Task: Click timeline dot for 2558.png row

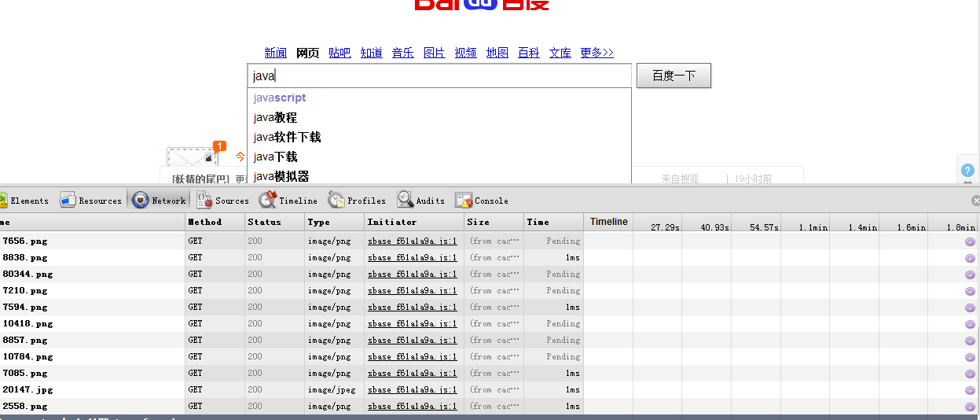Action: 970,407
